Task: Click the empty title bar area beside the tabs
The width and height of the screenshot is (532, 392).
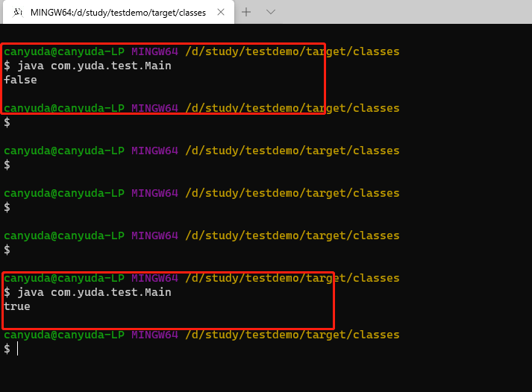Action: [x=404, y=12]
